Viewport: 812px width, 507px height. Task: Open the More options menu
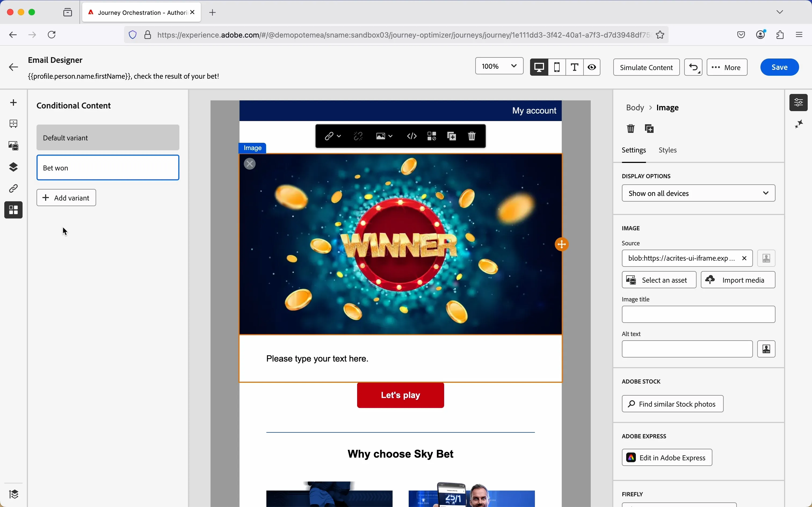(x=727, y=67)
